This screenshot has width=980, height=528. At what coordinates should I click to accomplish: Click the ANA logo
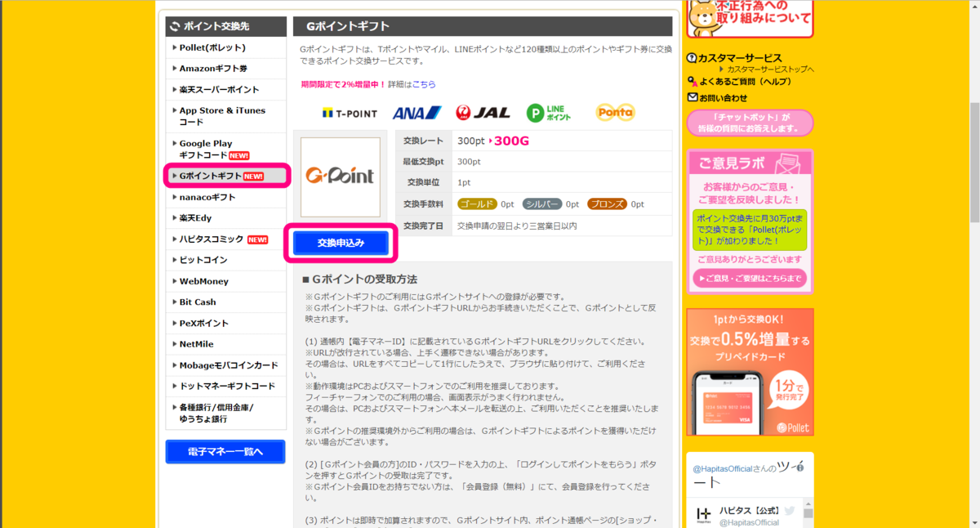[416, 113]
